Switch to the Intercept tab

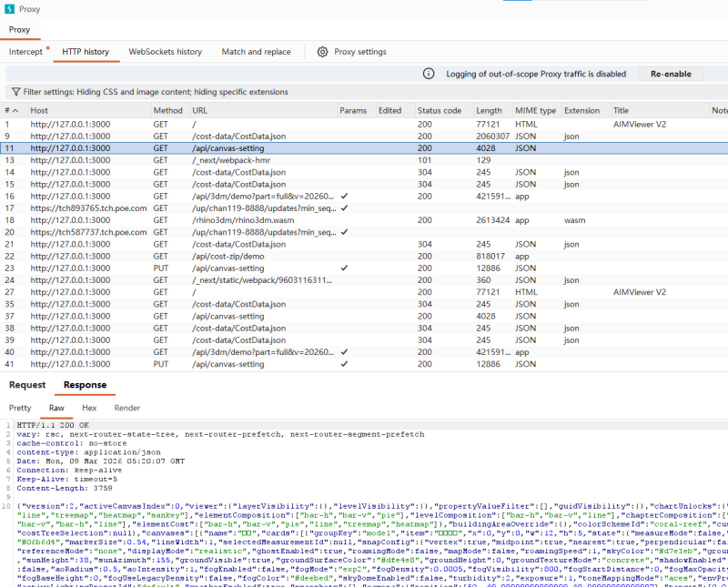click(25, 52)
